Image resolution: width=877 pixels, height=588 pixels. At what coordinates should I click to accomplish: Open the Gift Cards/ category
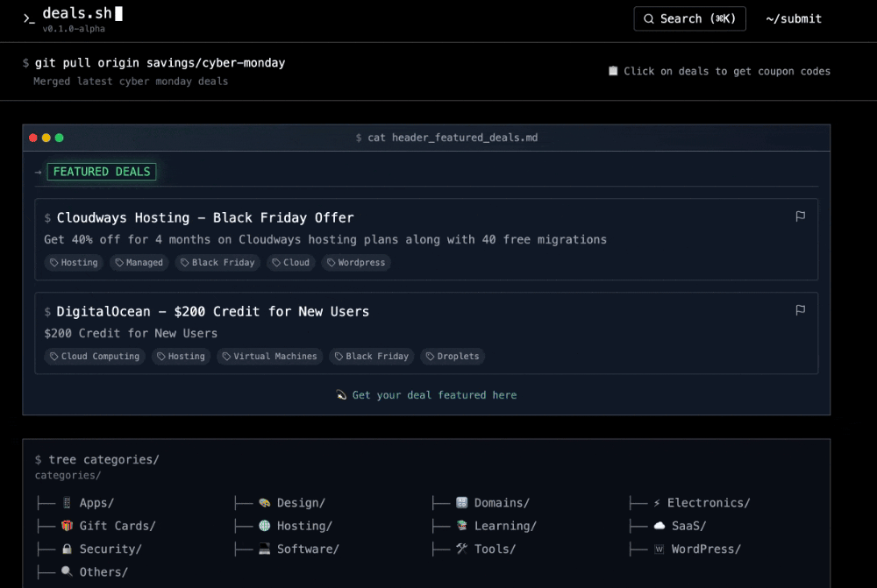pos(118,526)
